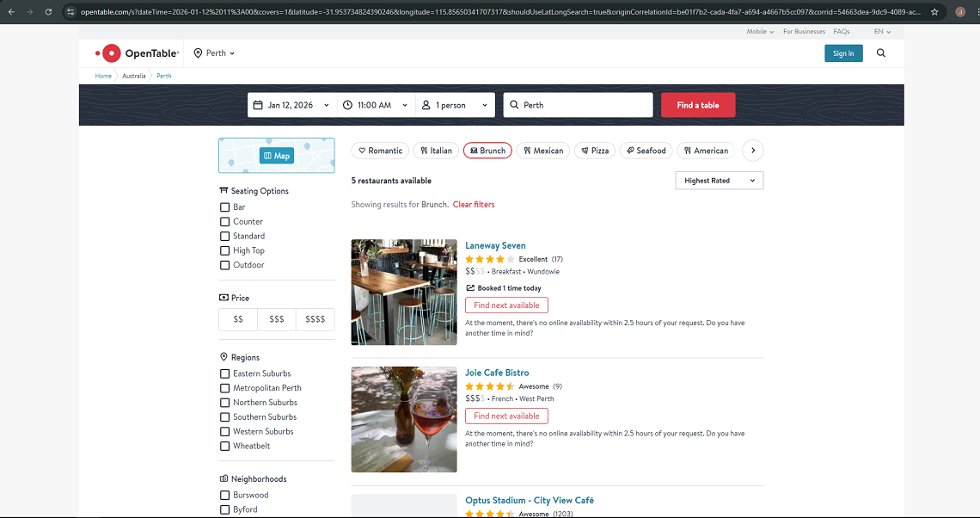Bookmark page with star icon
Image resolution: width=980 pixels, height=518 pixels.
(x=934, y=12)
